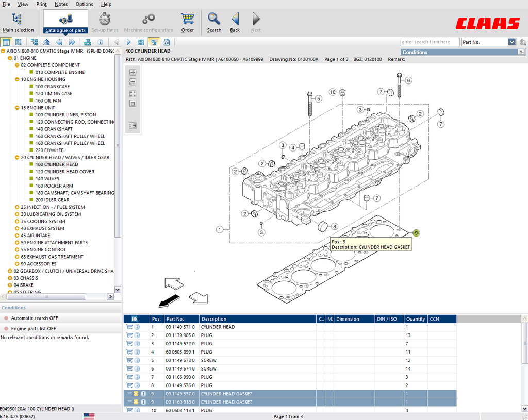Click the four-tile thumbnail overview icon
528x420 pixels.
[141, 42]
